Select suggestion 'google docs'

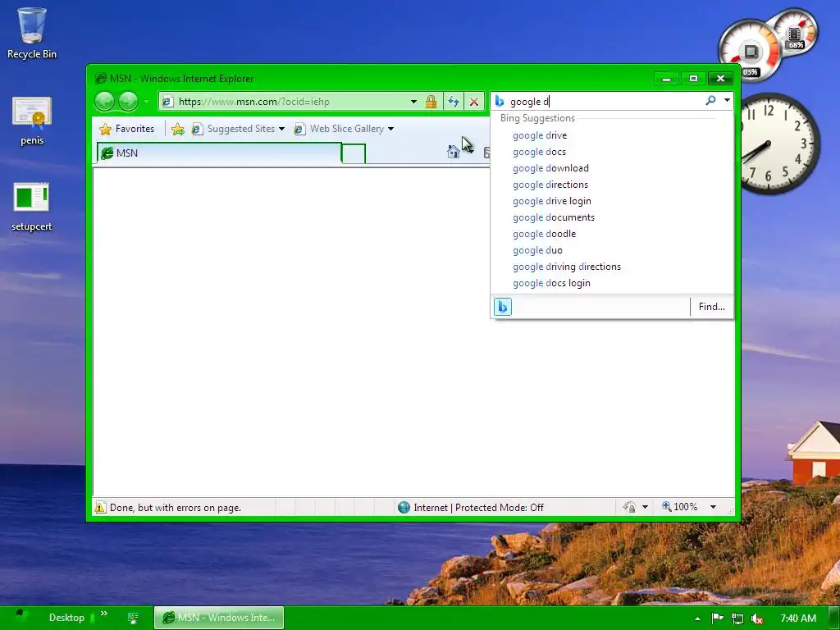(x=539, y=152)
